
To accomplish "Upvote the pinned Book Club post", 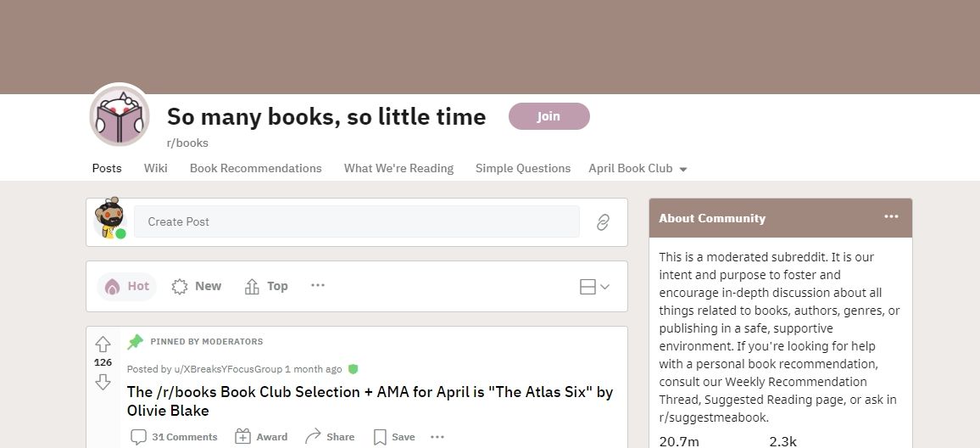I will click(x=103, y=344).
